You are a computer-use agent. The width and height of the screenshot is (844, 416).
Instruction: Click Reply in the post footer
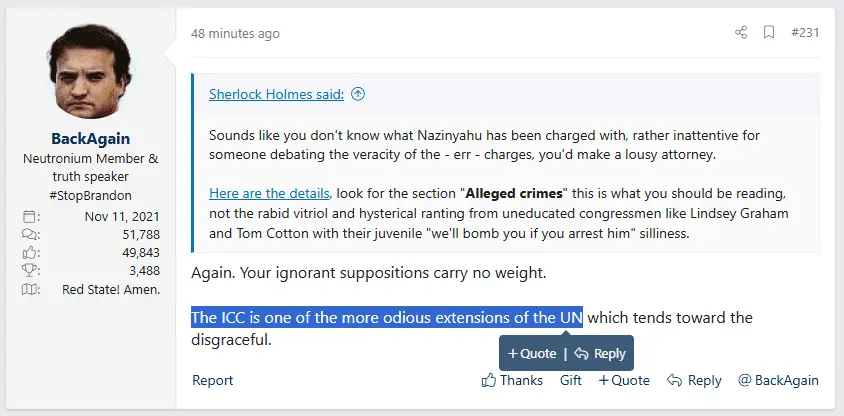[694, 380]
